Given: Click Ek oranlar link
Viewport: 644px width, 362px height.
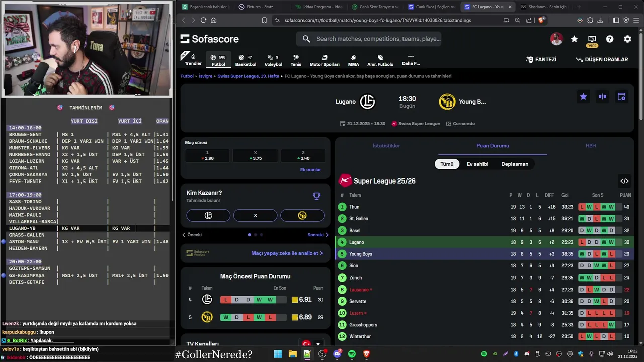Looking at the screenshot, I should (310, 170).
